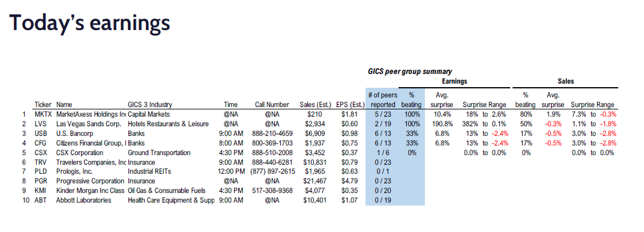This screenshot has width=644, height=232.
Task: Click the Abbott Laboratories name cell
Action: click(x=83, y=200)
